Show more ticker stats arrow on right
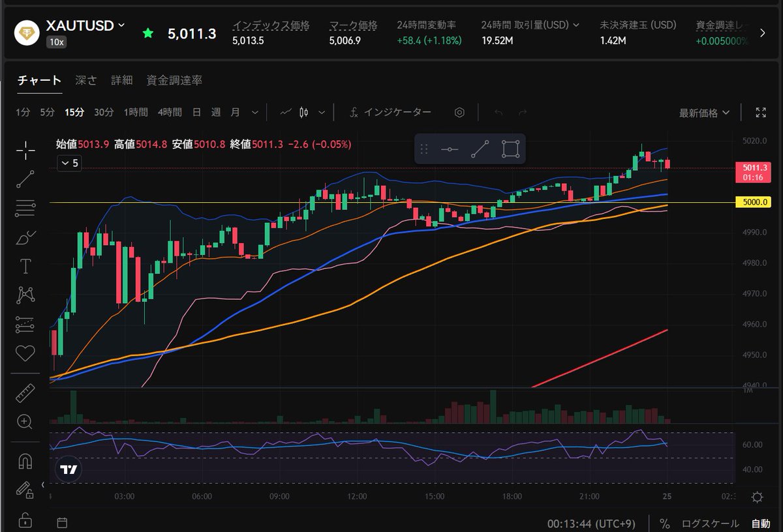Image resolution: width=783 pixels, height=532 pixels. 762,33
